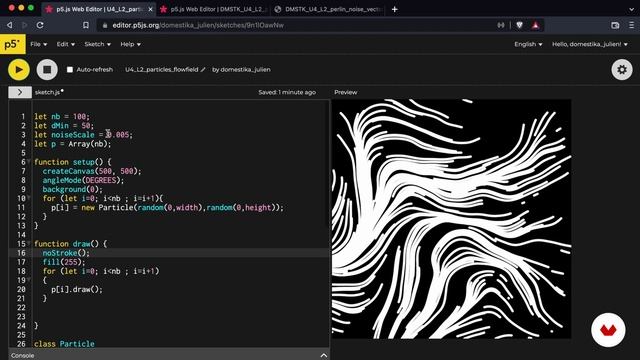
Task: Click the new Particle code line
Action: point(167,207)
